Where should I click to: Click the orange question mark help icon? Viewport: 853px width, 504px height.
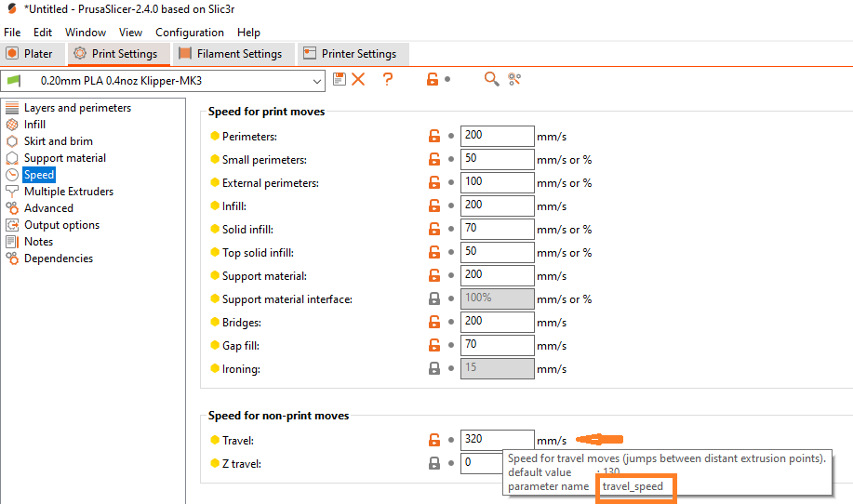point(388,80)
